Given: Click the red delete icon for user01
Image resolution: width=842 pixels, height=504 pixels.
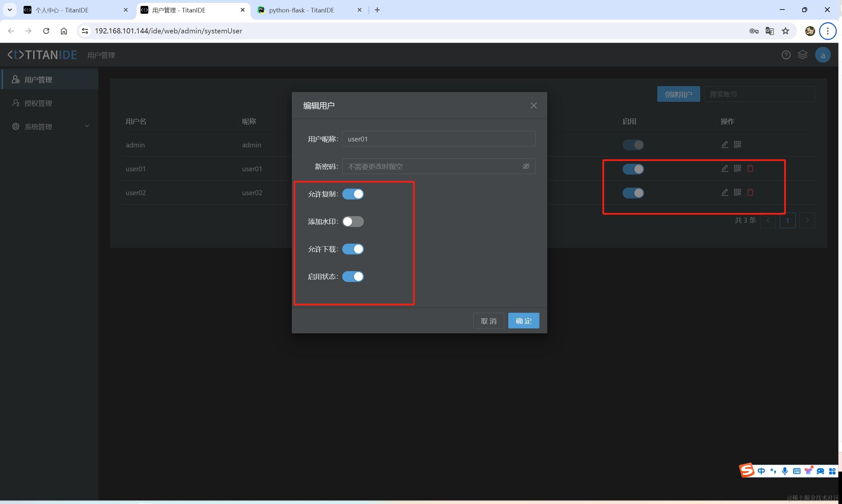Looking at the screenshot, I should [750, 168].
